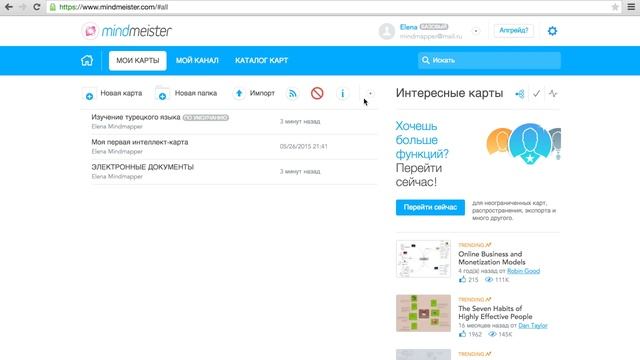Click the RSS feed icon
The image size is (640, 360).
(293, 93)
